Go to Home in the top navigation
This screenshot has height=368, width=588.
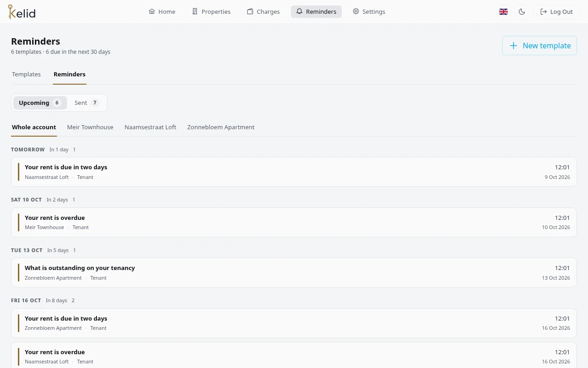click(x=162, y=11)
